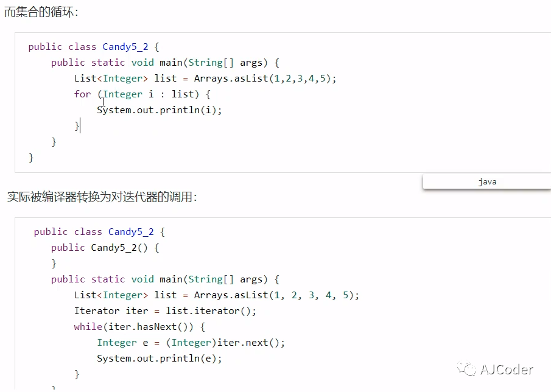Click the heading text 而集合的循环
This screenshot has width=551, height=392.
[x=41, y=12]
